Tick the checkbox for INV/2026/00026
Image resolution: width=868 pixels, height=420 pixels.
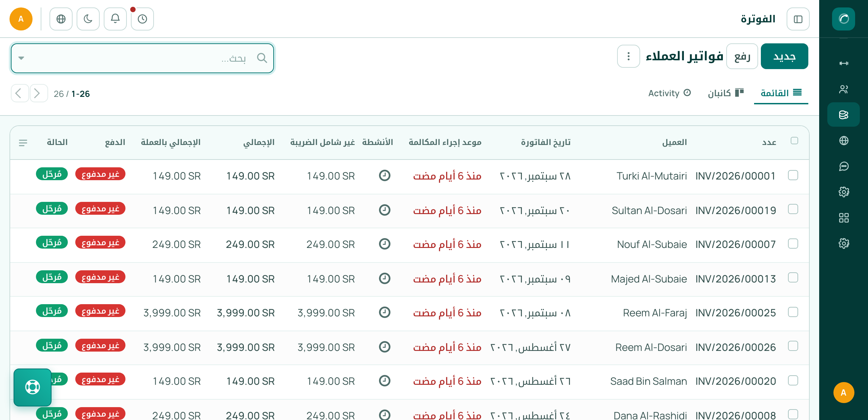[x=793, y=346]
